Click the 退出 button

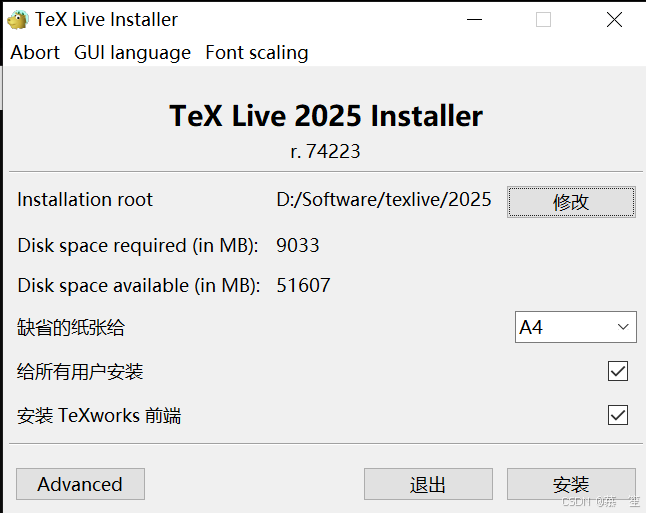[428, 484]
